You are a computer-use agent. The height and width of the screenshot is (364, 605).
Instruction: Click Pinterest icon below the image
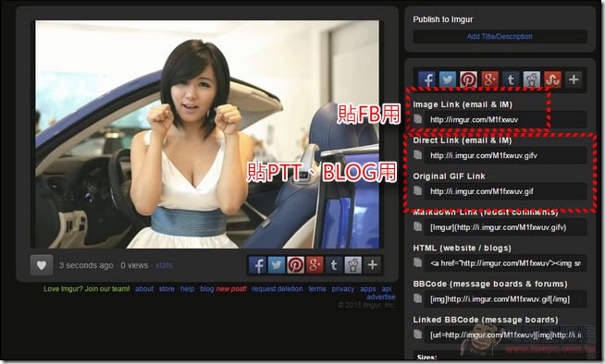(x=295, y=265)
